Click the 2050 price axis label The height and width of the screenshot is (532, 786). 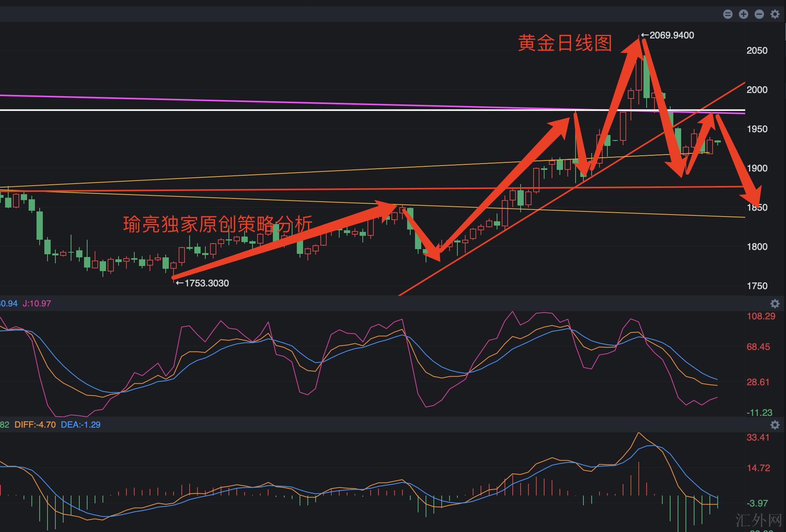[x=757, y=51]
